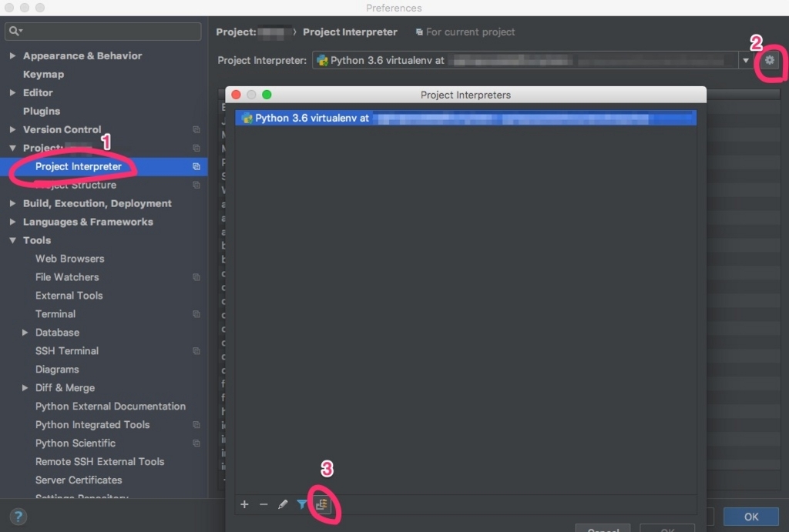Click copy icon beside Terminal
The height and width of the screenshot is (532, 789).
pos(196,314)
